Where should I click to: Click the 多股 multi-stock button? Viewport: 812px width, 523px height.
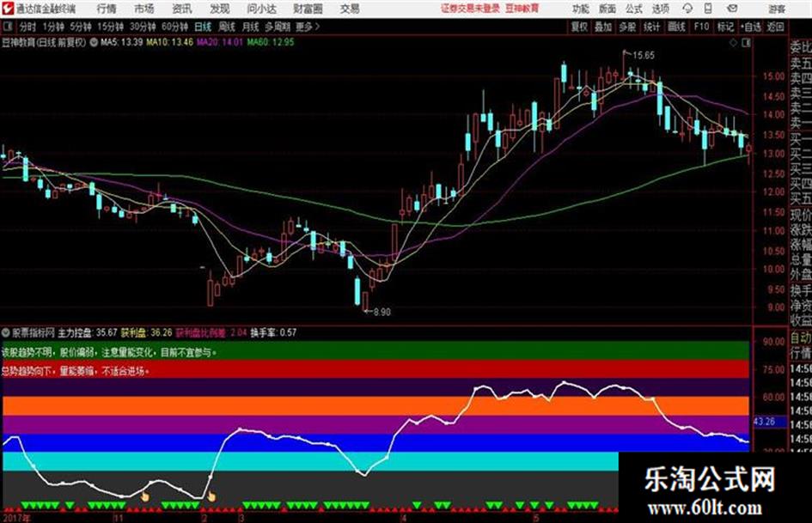pos(627,27)
